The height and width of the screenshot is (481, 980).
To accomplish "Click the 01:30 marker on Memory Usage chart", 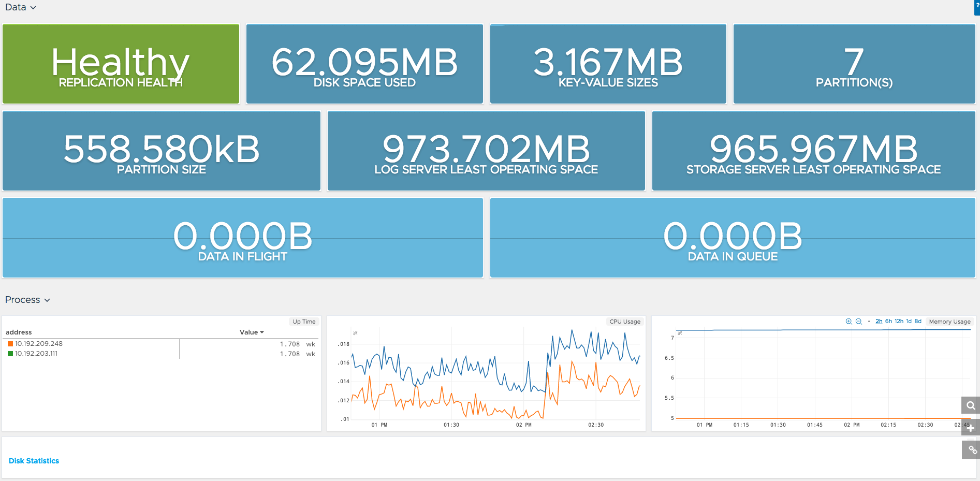I will pyautogui.click(x=778, y=425).
